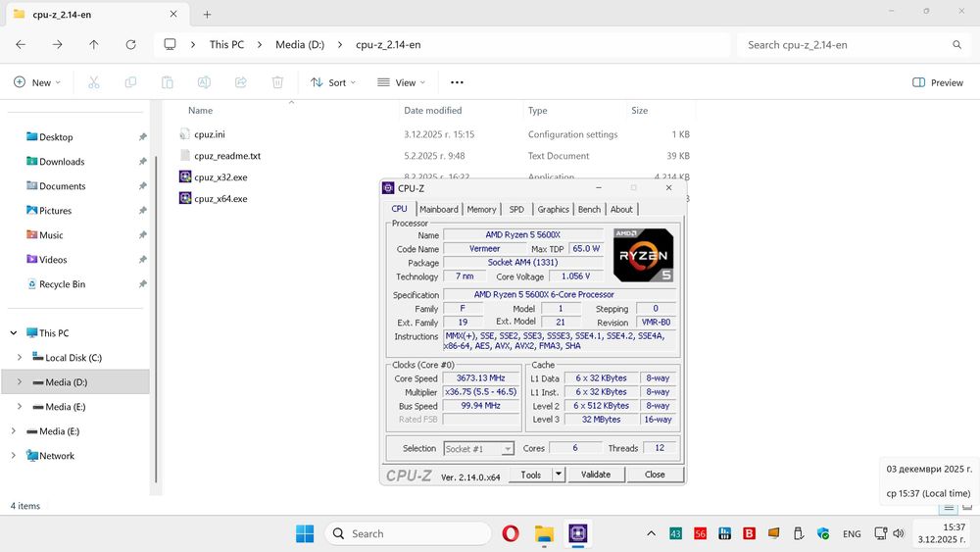Open Recycle Bin in the sidebar
The height and width of the screenshot is (552, 980).
coord(62,284)
